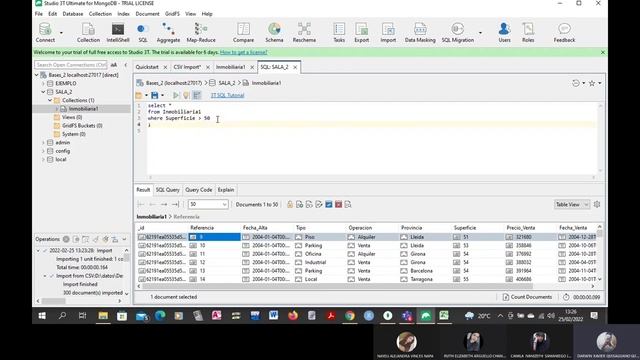Image resolution: width=640 pixels, height=360 pixels.
Task: Open the Schema explorer
Action: tap(274, 33)
